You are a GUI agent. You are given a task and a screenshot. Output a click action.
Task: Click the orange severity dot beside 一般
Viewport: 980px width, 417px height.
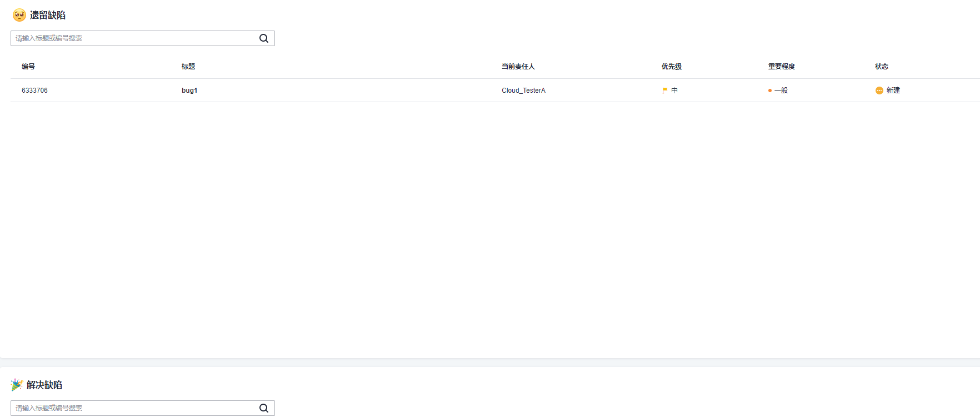pos(770,91)
